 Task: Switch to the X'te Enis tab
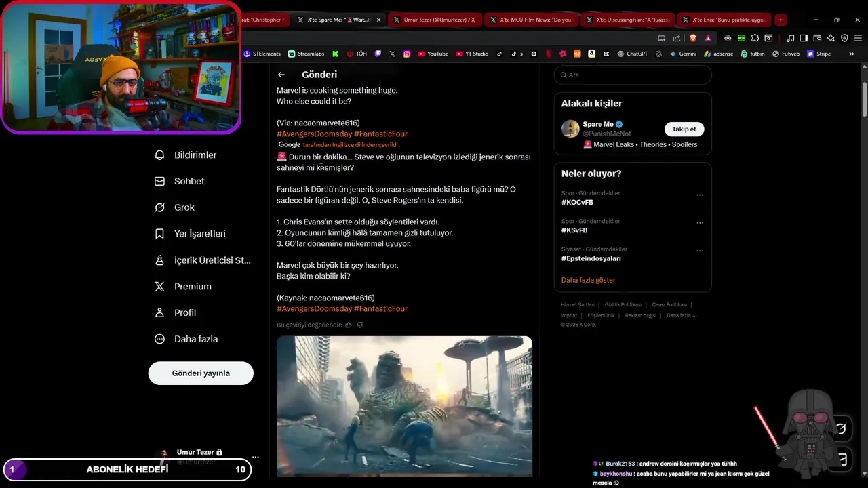pos(723,20)
